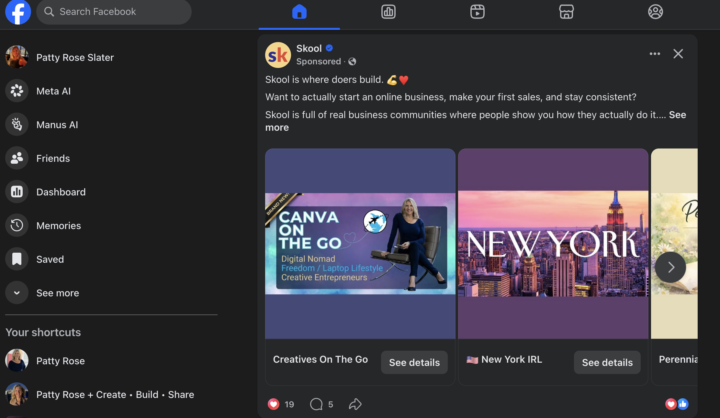Like the Skool post with heart reaction
This screenshot has height=418, width=720.
tap(274, 404)
